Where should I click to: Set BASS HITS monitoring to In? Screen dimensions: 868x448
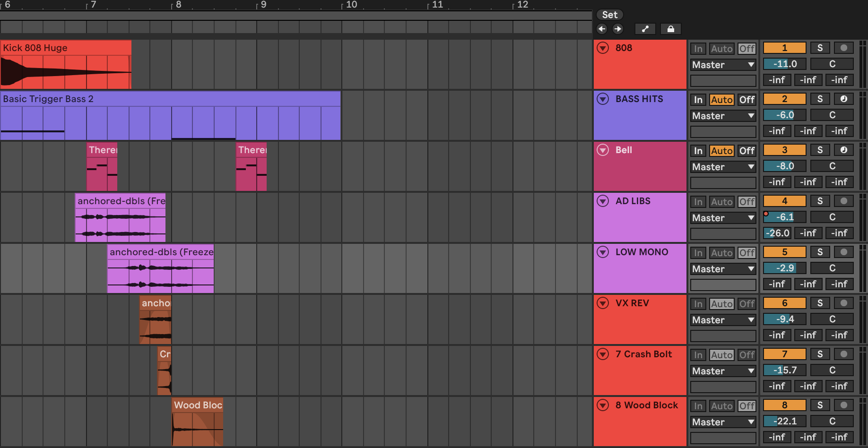click(698, 100)
